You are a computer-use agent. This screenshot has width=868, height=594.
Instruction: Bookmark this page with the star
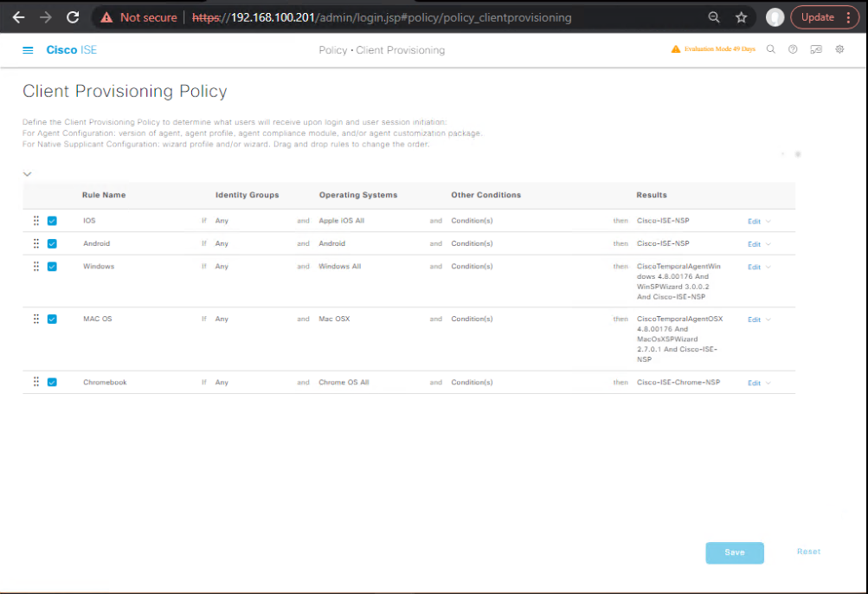pos(742,17)
